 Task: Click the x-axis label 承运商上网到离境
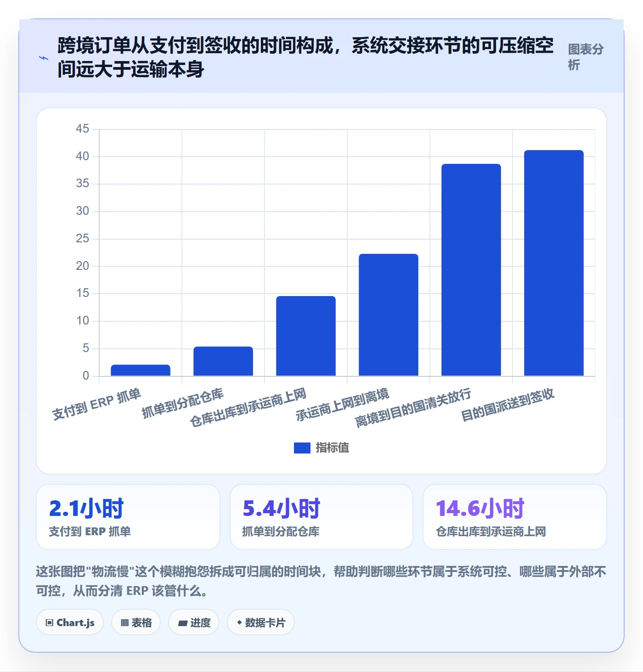[343, 405]
